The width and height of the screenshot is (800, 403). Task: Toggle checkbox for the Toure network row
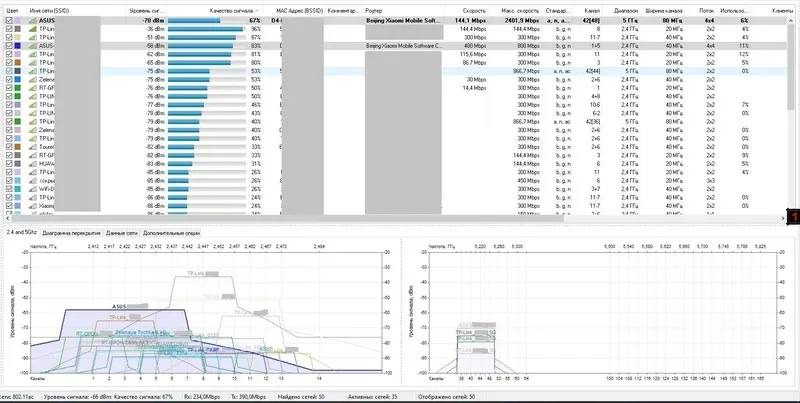click(x=9, y=146)
